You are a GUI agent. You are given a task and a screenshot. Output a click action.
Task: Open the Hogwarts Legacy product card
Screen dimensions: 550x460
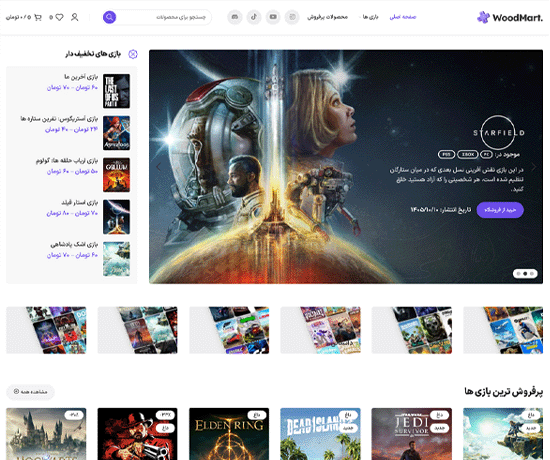pyautogui.click(x=46, y=434)
